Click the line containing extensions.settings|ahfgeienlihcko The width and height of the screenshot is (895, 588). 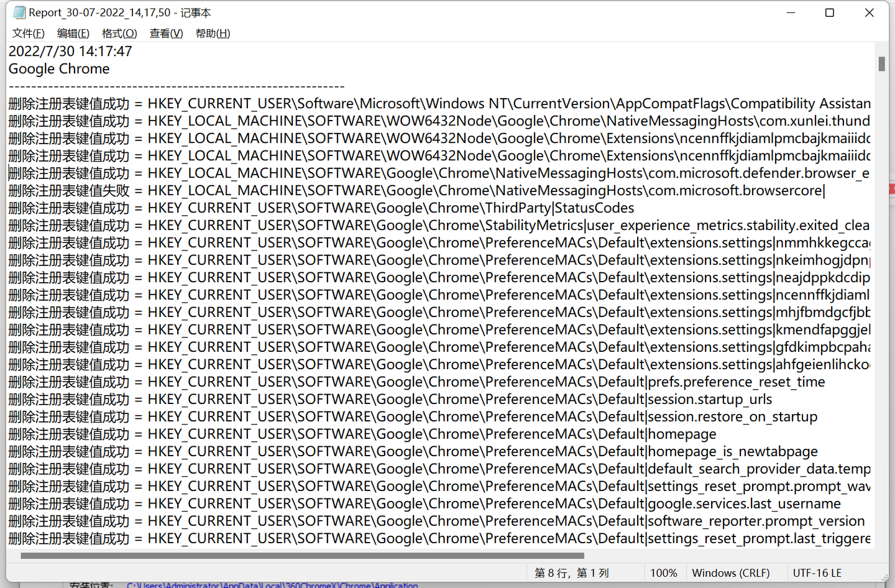[439, 365]
